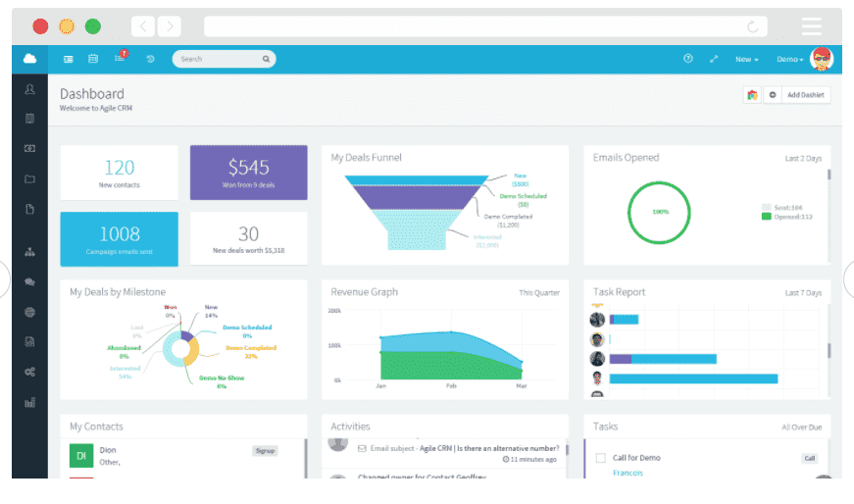854x504 pixels.
Task: Check the Call for Demo task checkbox
Action: pyautogui.click(x=600, y=458)
